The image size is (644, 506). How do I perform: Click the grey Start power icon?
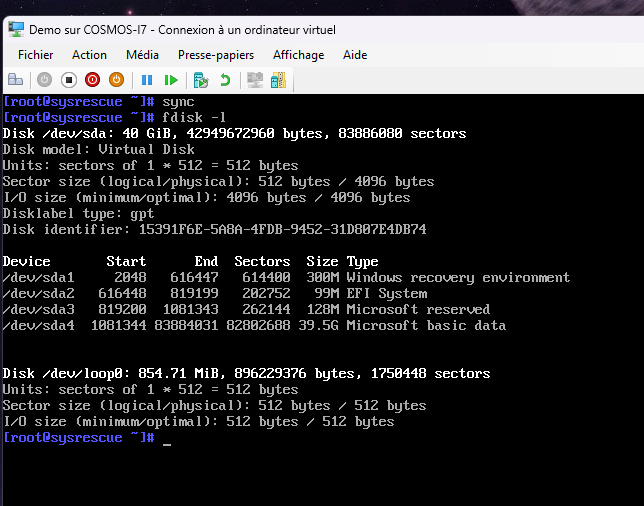click(45, 80)
